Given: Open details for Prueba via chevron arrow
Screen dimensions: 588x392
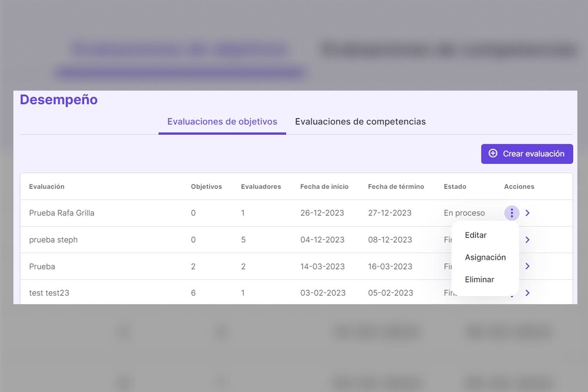Looking at the screenshot, I should point(527,266).
